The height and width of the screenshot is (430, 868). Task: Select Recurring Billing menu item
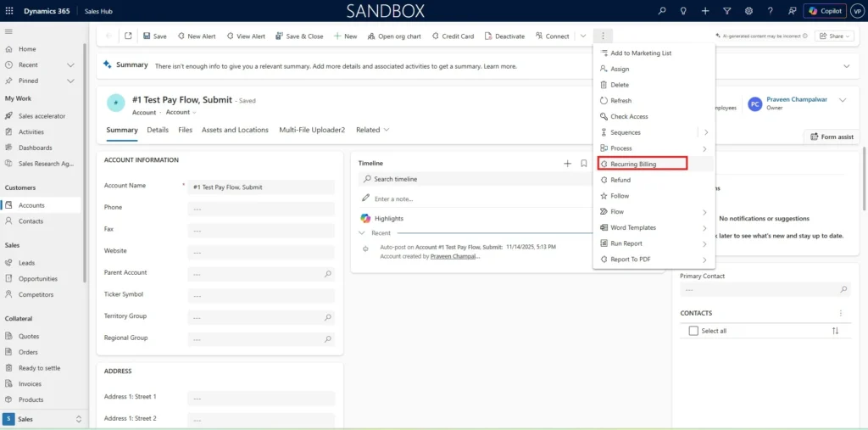[x=654, y=164]
